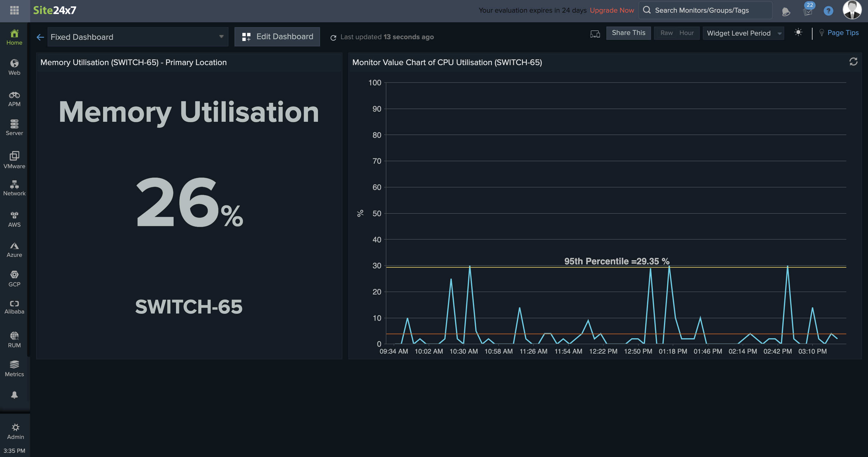868x457 pixels.
Task: Click the Share This button
Action: point(628,33)
